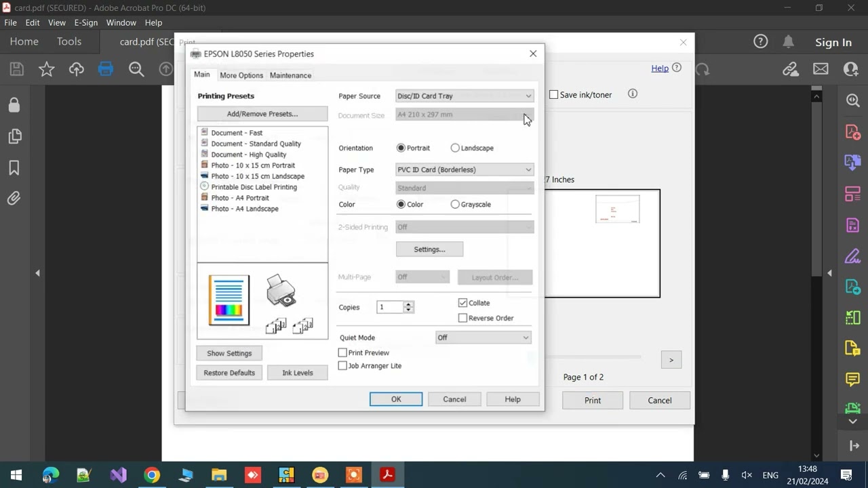The height and width of the screenshot is (488, 868).
Task: Open Google Chrome from the taskbar
Action: point(152,475)
